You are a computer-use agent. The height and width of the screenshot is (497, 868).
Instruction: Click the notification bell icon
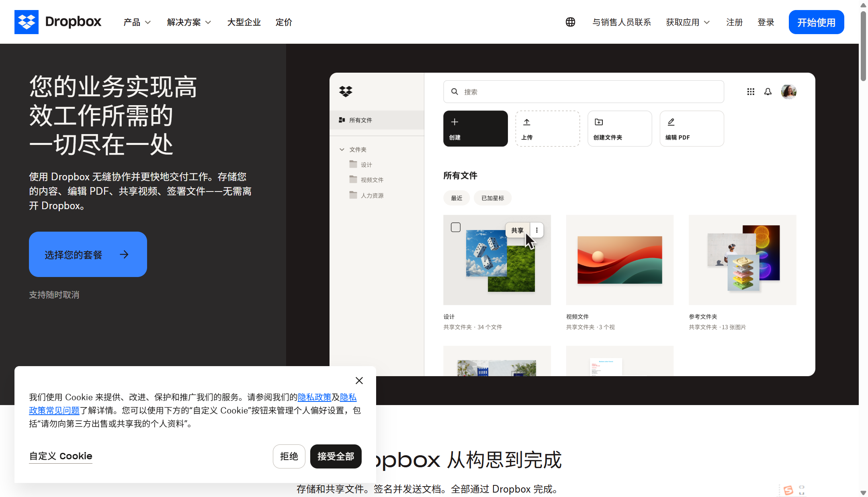tap(768, 92)
